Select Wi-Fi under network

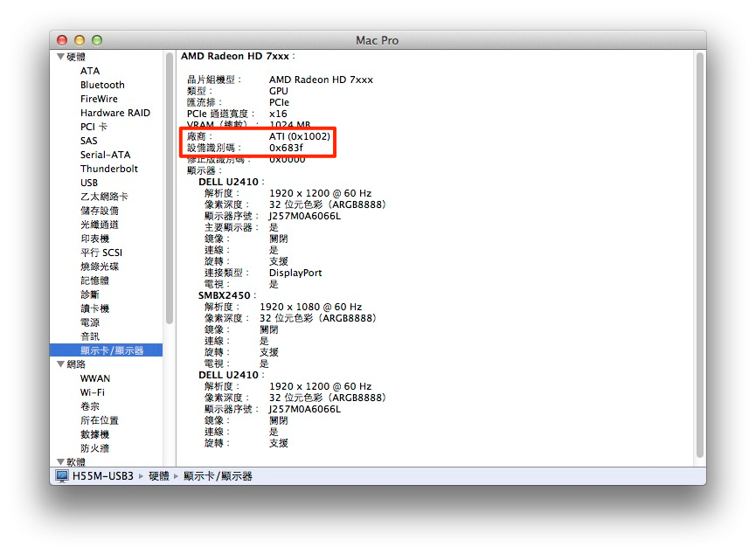[x=92, y=392]
